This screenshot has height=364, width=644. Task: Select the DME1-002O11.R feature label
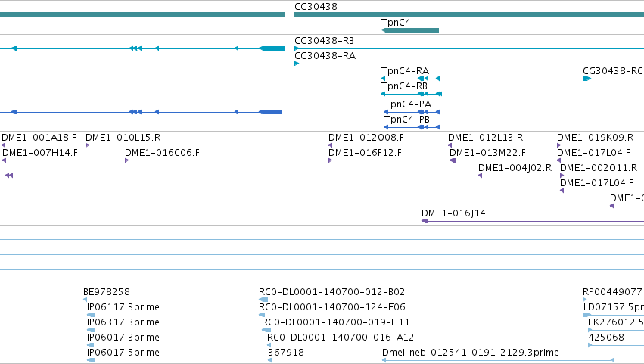(x=599, y=168)
